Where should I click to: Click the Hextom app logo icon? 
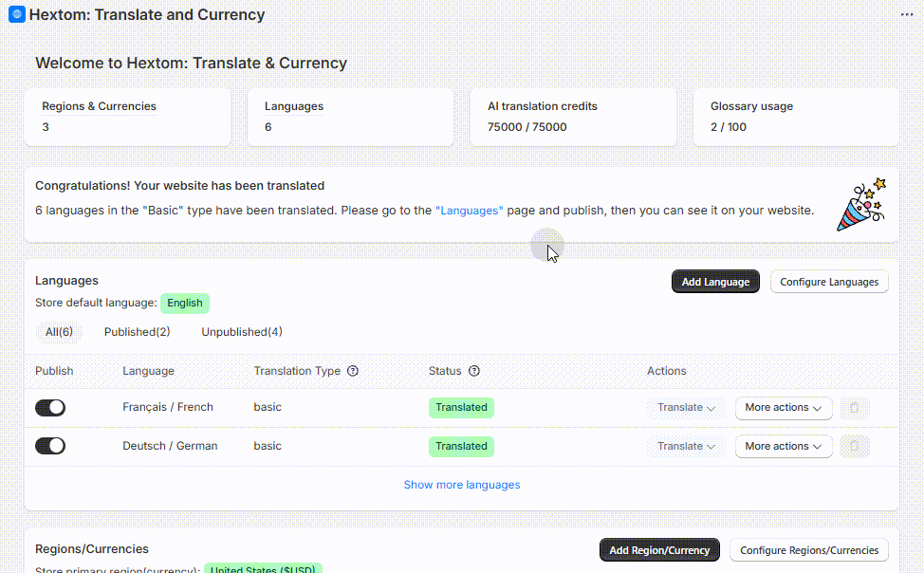click(x=16, y=14)
